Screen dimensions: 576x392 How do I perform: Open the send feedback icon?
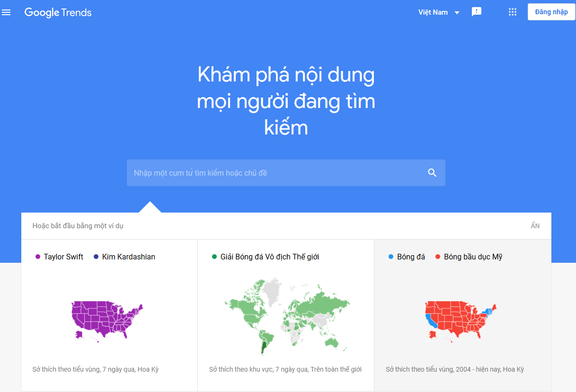pos(476,12)
